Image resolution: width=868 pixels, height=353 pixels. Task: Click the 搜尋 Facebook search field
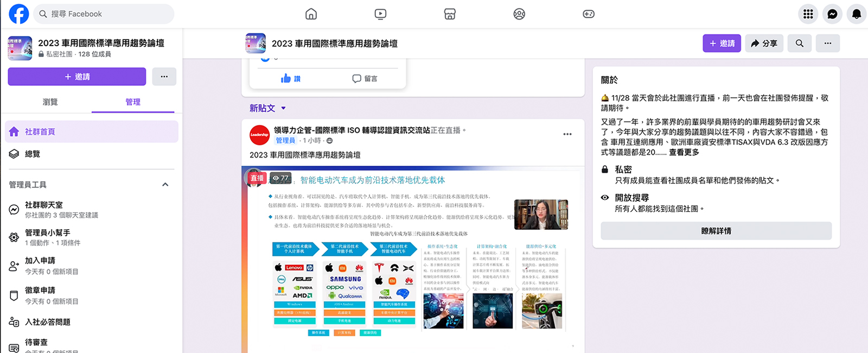(104, 14)
